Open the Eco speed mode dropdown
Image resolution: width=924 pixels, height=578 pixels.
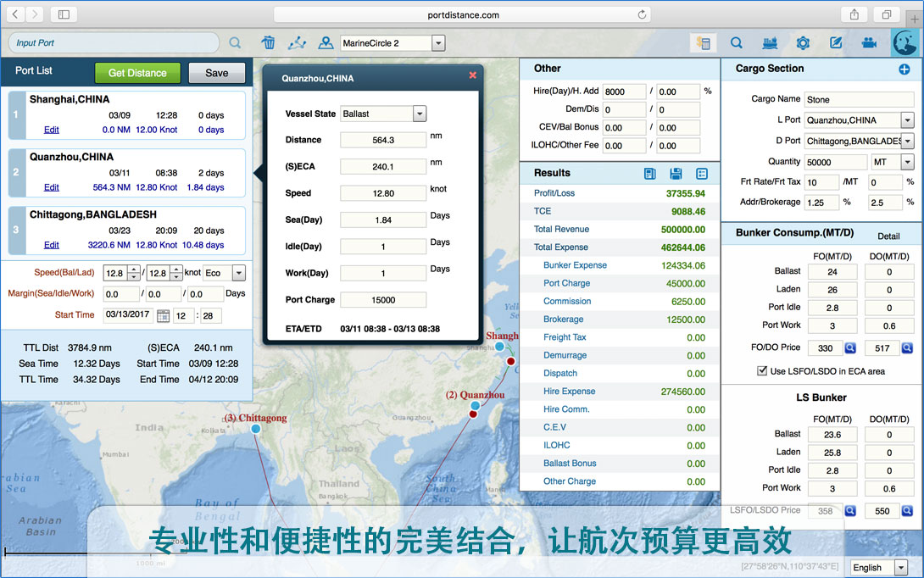(239, 273)
